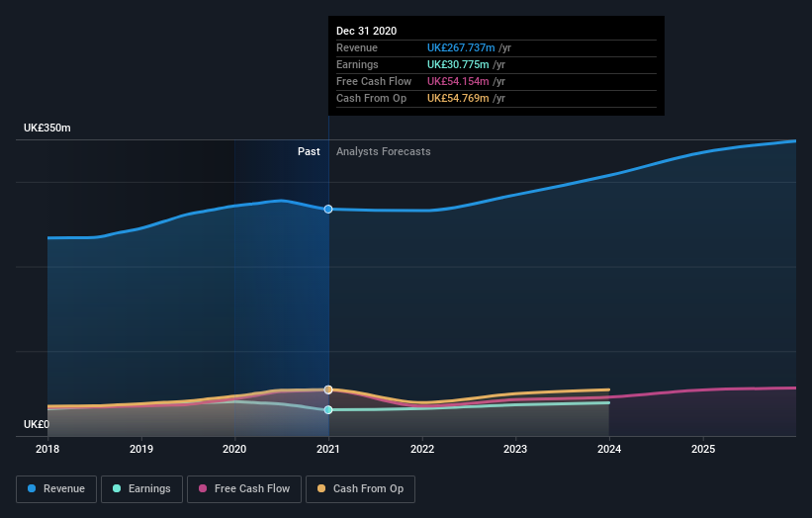Click the 2022 x-axis label
Image resolution: width=812 pixels, height=518 pixels.
[x=422, y=449]
